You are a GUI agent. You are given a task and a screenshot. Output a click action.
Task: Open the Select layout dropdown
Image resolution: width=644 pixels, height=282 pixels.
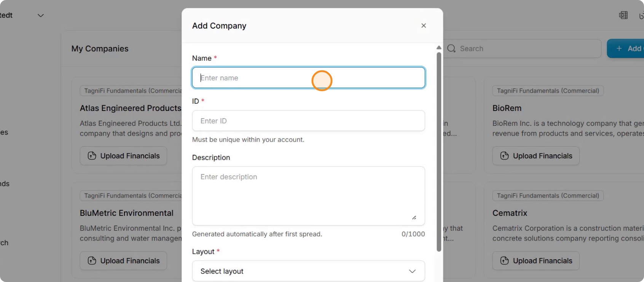[x=308, y=271]
